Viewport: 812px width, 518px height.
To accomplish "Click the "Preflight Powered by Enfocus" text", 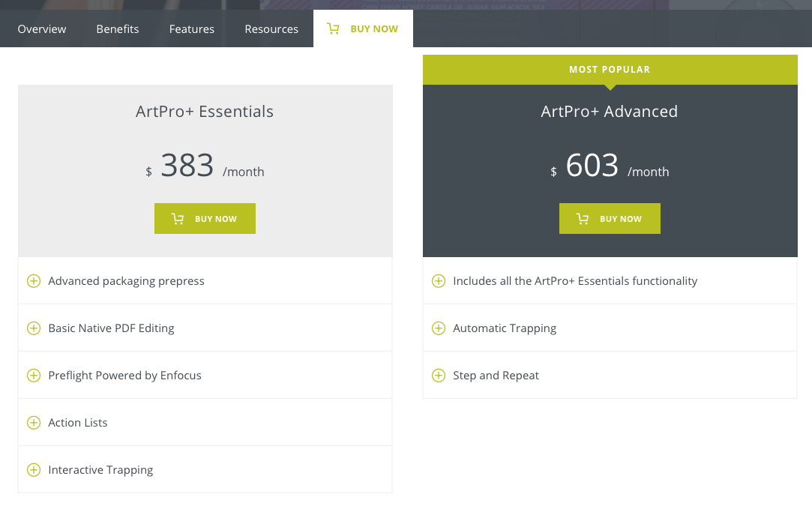I will coord(124,376).
